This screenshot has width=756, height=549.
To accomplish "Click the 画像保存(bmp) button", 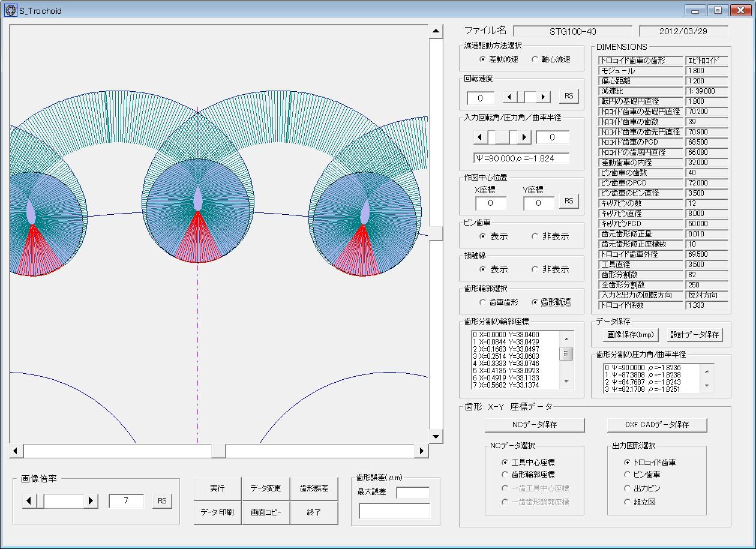I will (629, 335).
